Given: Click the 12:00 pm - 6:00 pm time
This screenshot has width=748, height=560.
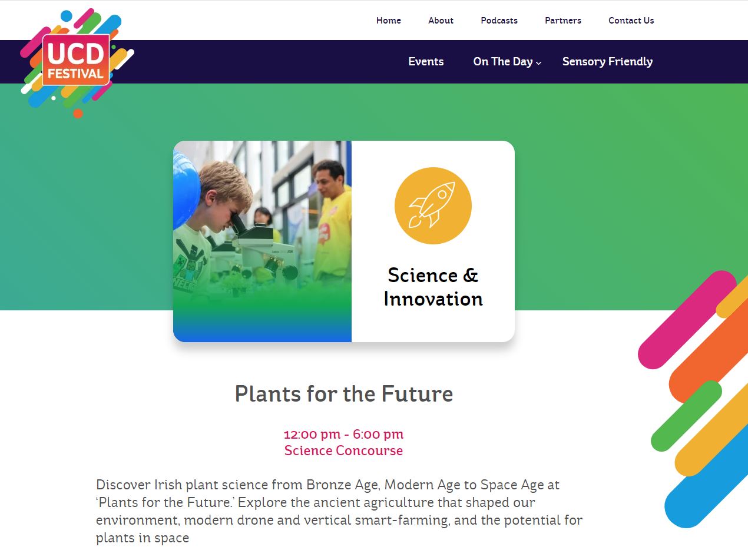Looking at the screenshot, I should pos(343,435).
